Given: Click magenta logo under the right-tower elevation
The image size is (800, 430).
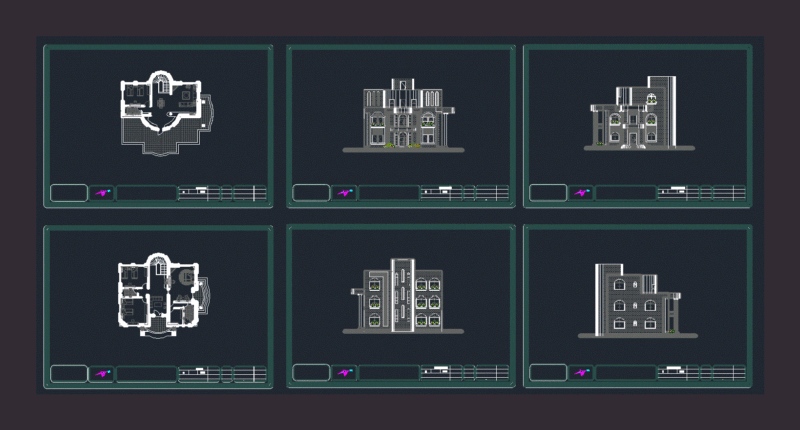Looking at the screenshot, I should coord(581,193).
